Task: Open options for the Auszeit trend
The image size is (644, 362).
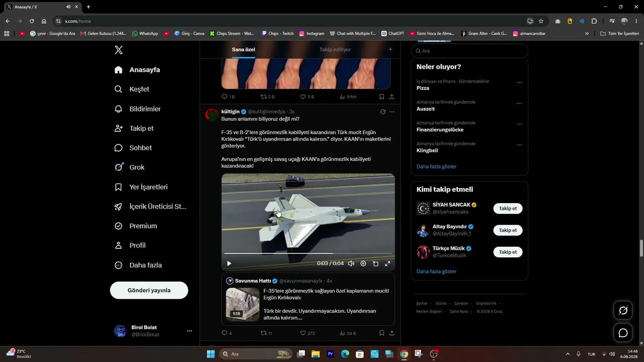Action: (519, 104)
